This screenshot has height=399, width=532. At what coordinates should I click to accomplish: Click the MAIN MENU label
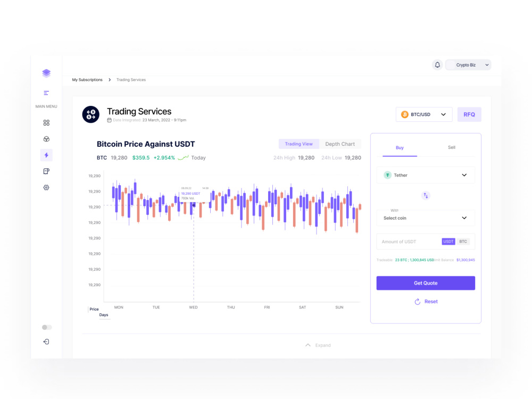tap(46, 106)
